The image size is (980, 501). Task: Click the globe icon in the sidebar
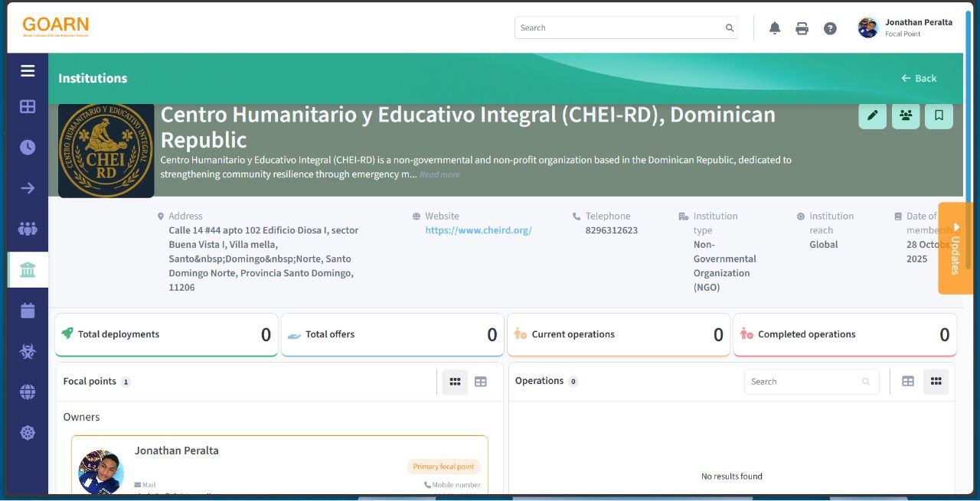(x=28, y=392)
